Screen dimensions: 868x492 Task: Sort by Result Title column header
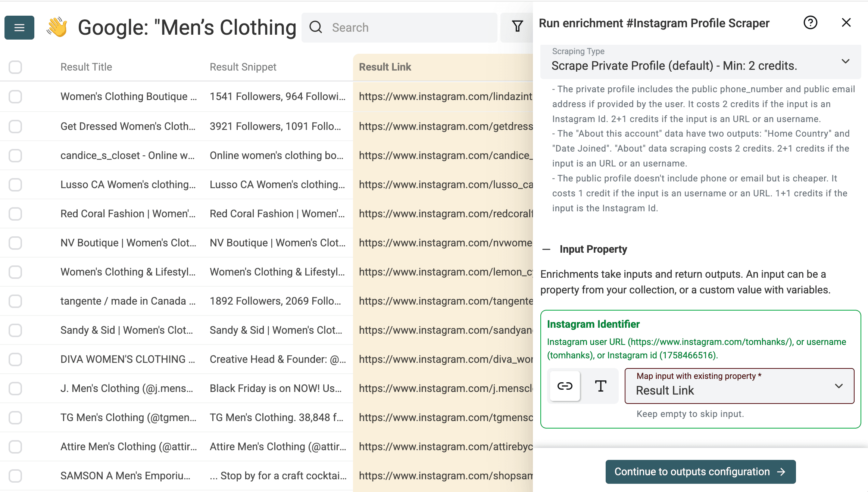[86, 67]
